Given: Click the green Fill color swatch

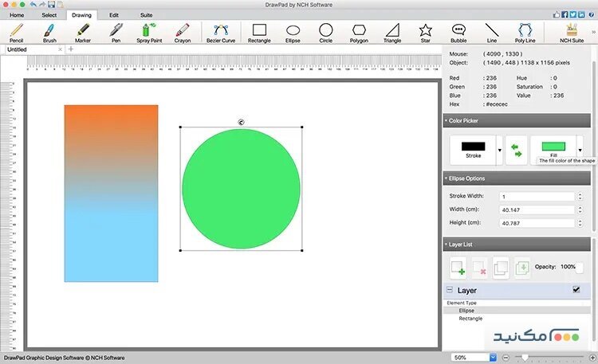Looking at the screenshot, I should [554, 146].
